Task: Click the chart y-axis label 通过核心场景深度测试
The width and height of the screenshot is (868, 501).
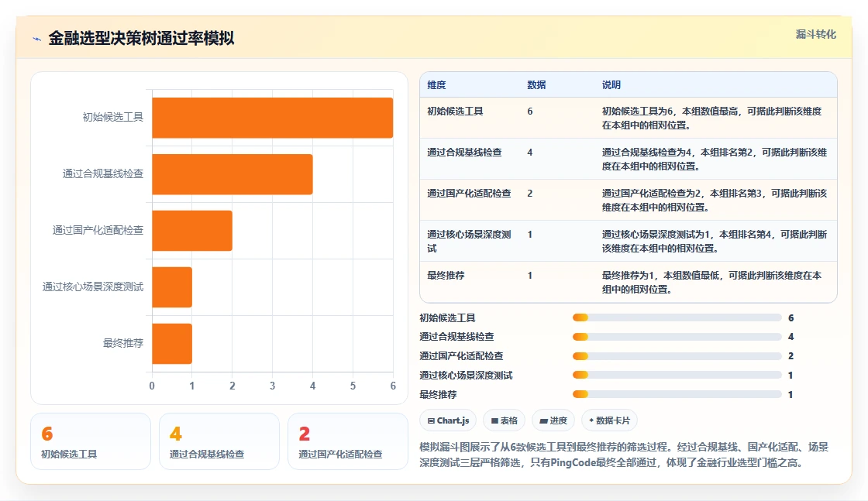Action: pyautogui.click(x=93, y=287)
